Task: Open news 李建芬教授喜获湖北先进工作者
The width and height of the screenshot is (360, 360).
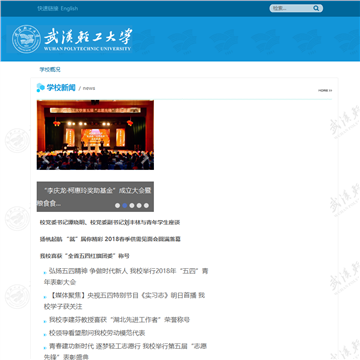Action: [x=119, y=320]
